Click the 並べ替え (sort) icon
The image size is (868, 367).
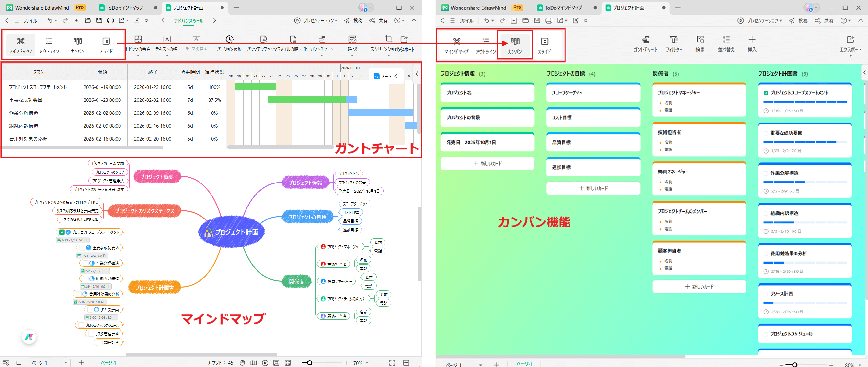click(x=726, y=44)
